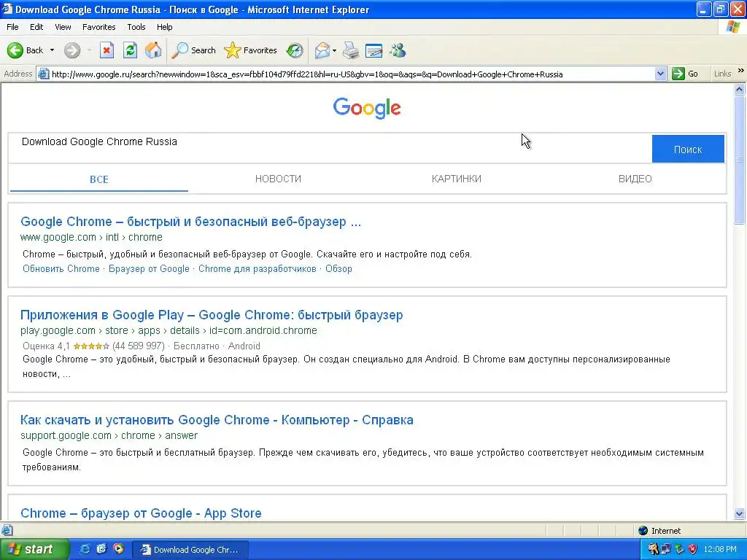Click the red security shield tray icon
This screenshot has width=747, height=560.
point(692,550)
